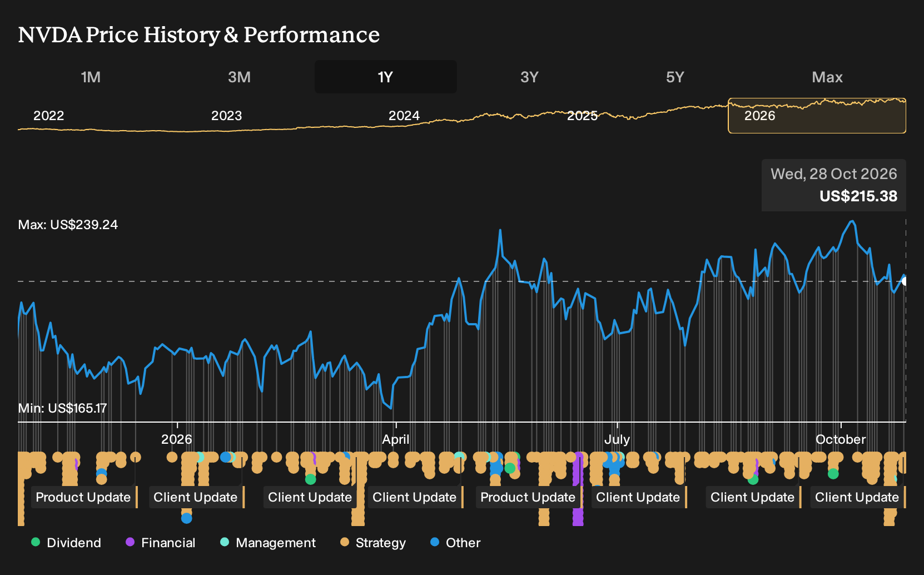Screen dimensions: 924x575
Task: Click the April axis label
Action: [396, 439]
